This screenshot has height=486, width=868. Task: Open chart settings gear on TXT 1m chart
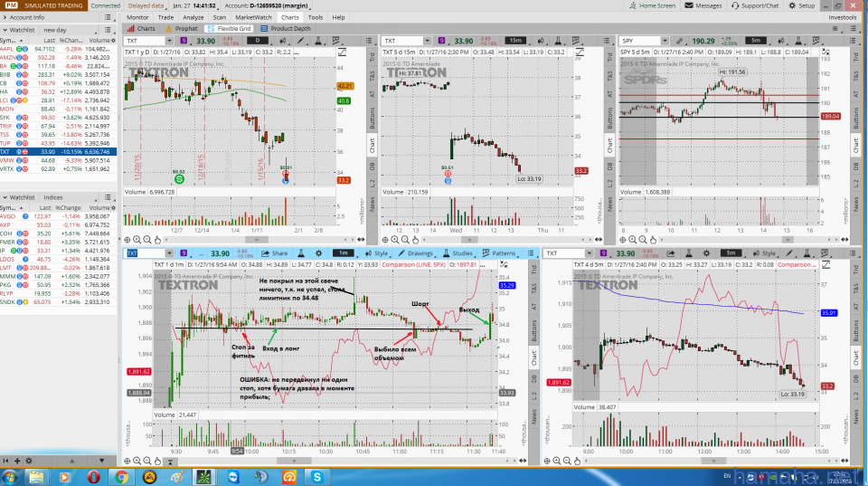pyautogui.click(x=319, y=253)
